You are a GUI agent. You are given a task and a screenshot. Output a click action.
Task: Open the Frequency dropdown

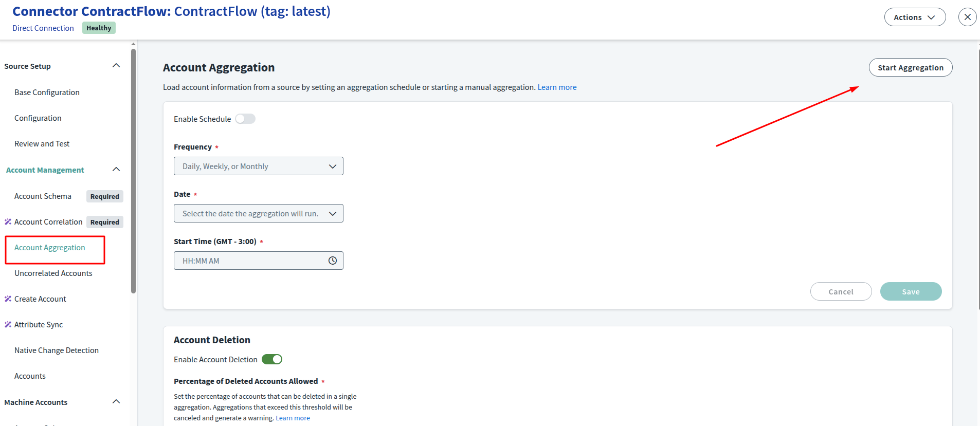258,166
